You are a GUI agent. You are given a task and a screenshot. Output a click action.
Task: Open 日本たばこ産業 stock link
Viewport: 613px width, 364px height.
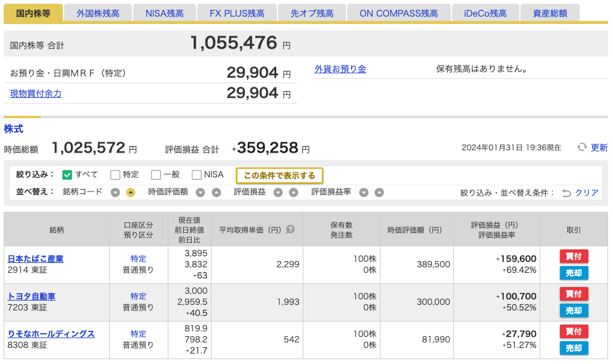pos(35,259)
